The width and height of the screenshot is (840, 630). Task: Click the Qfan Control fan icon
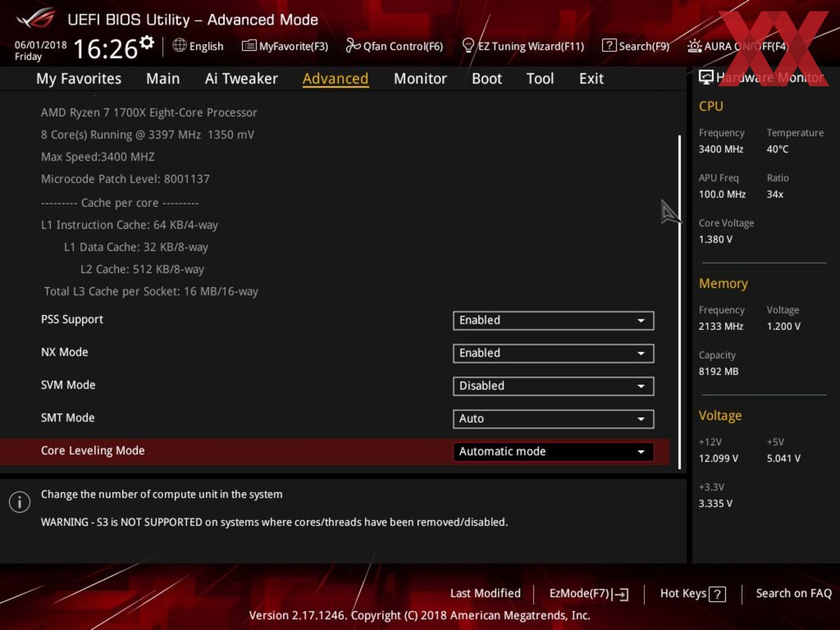[x=353, y=45]
